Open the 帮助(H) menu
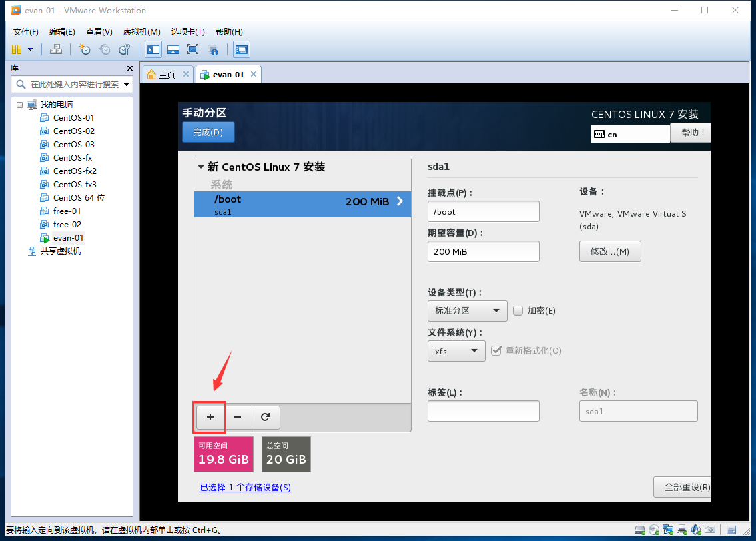756x541 pixels. click(x=230, y=32)
